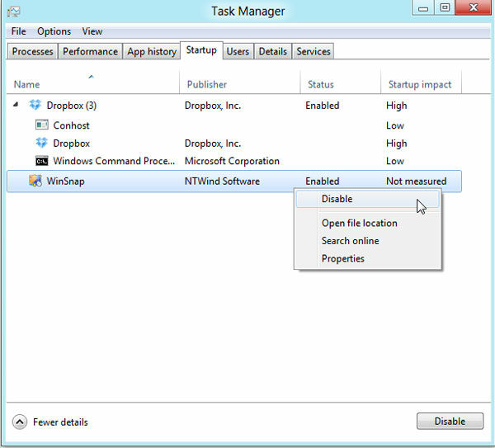The image size is (495, 448).
Task: Click the Task Manager title bar icon
Action: (x=13, y=12)
